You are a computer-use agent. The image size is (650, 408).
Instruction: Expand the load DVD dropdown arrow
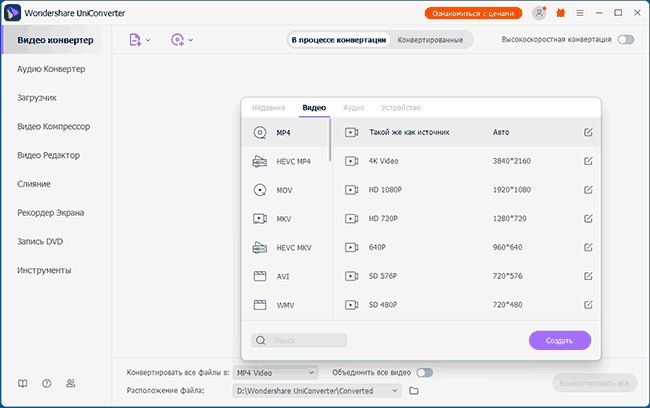190,40
